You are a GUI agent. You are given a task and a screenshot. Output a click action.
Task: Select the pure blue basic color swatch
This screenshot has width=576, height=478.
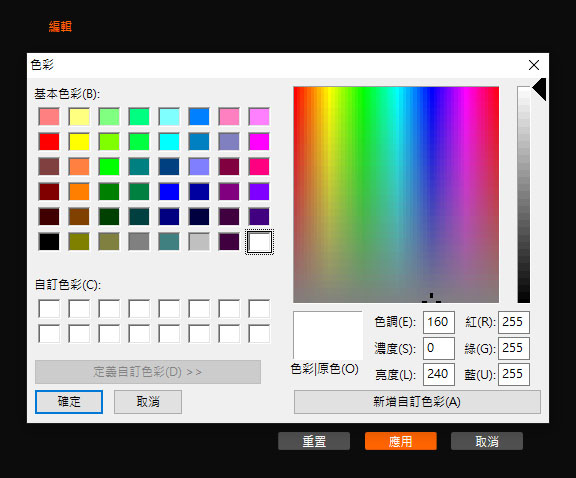click(x=169, y=191)
